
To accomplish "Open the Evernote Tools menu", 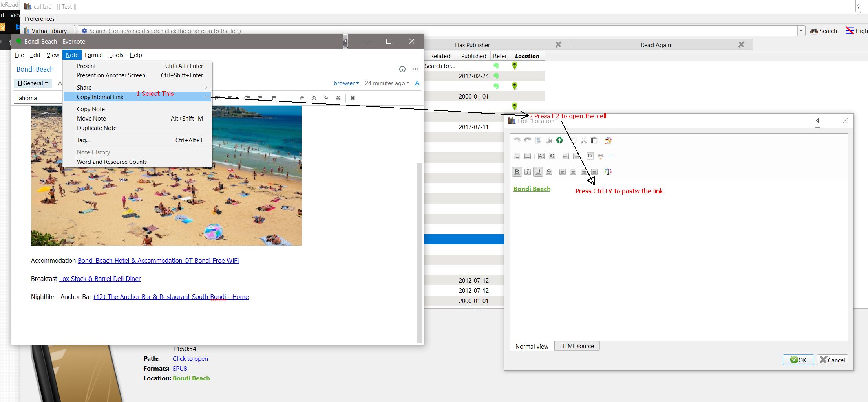I will pyautogui.click(x=116, y=55).
